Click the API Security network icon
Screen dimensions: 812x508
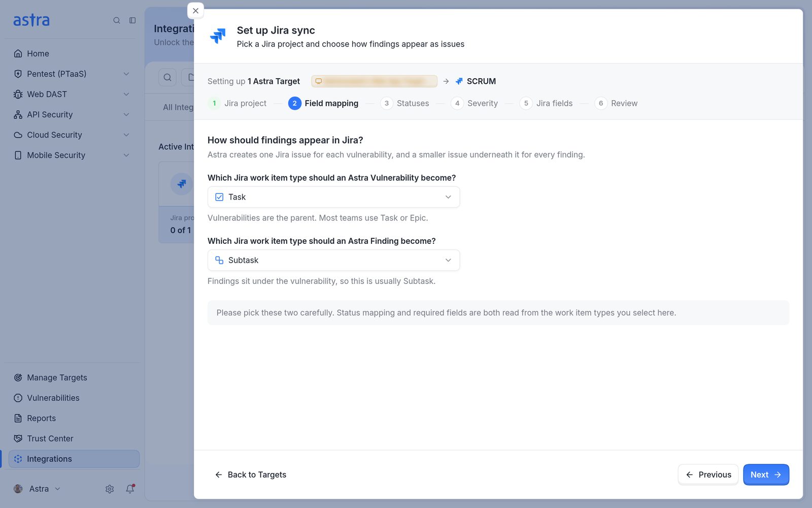click(x=18, y=114)
